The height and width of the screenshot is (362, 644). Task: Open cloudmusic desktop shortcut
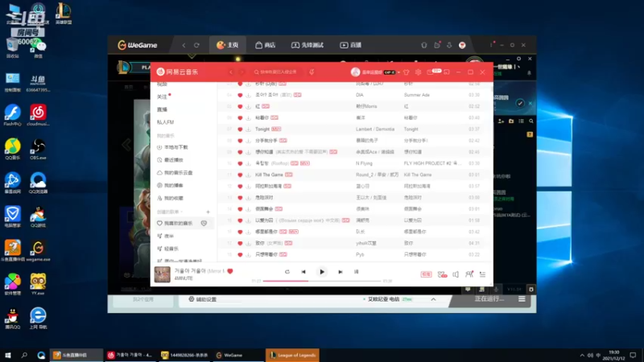pos(38,115)
